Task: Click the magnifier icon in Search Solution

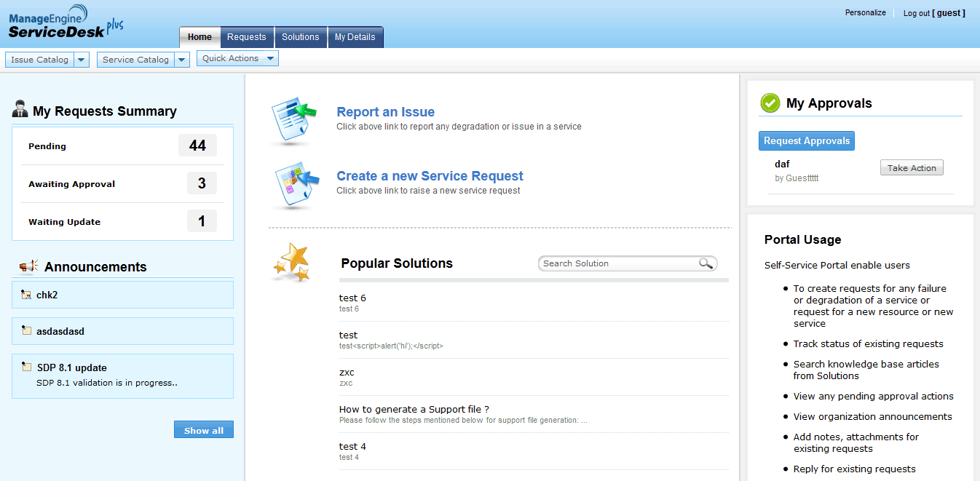Action: pos(706,263)
